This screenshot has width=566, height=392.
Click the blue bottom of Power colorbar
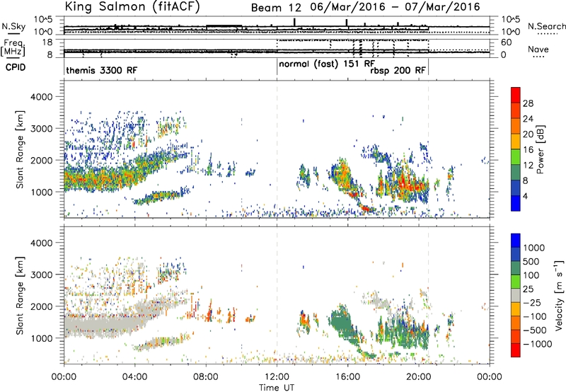click(x=516, y=203)
